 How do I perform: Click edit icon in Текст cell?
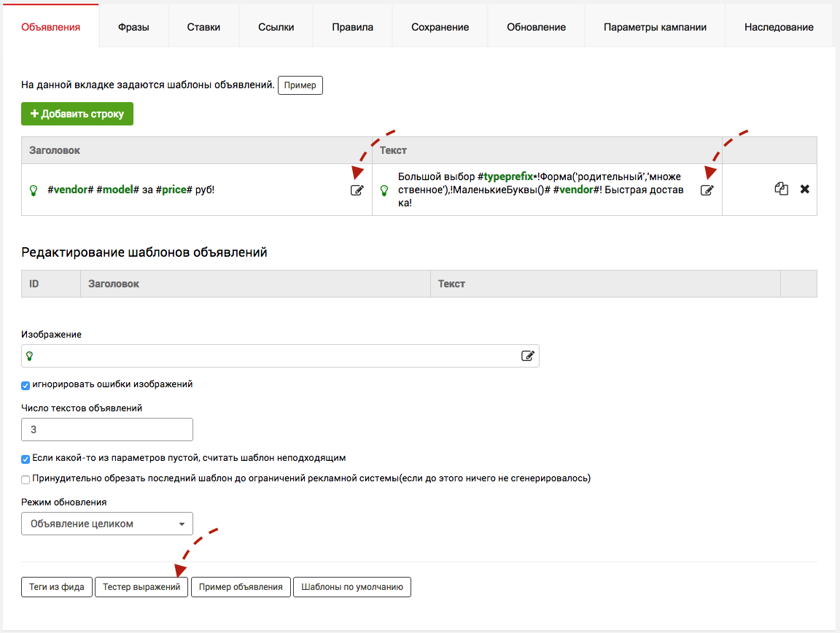point(707,190)
